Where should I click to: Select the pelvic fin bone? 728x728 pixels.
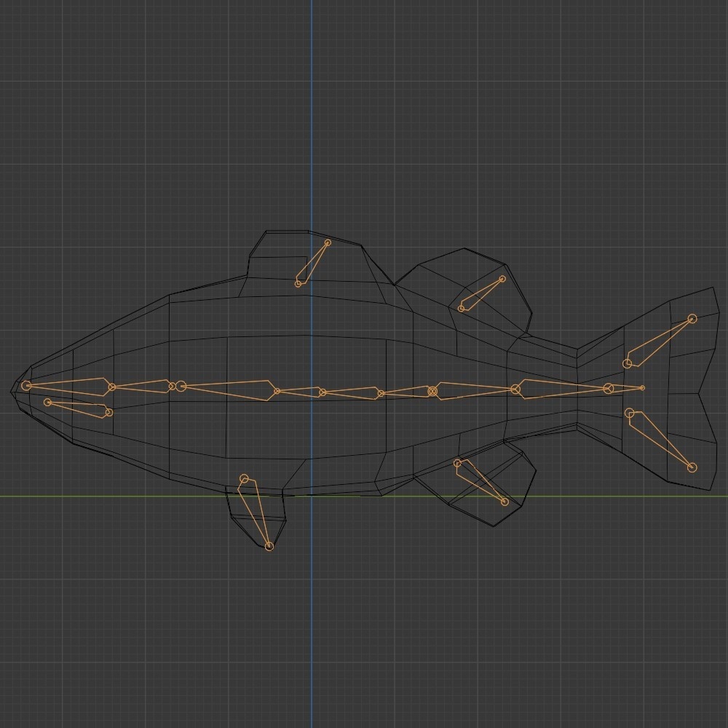pyautogui.click(x=256, y=510)
